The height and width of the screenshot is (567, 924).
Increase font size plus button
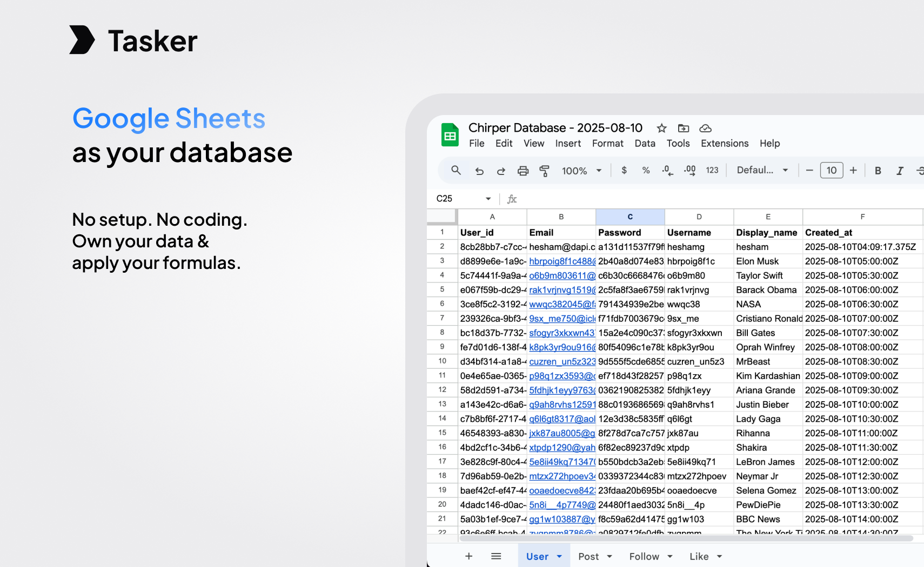[853, 170]
